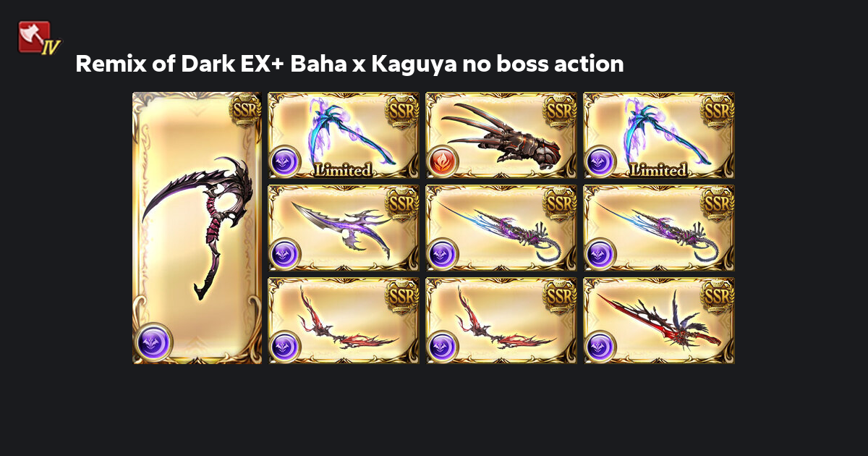Select the red feathered sword weapon
Viewport: 868px width, 456px height.
(659, 321)
